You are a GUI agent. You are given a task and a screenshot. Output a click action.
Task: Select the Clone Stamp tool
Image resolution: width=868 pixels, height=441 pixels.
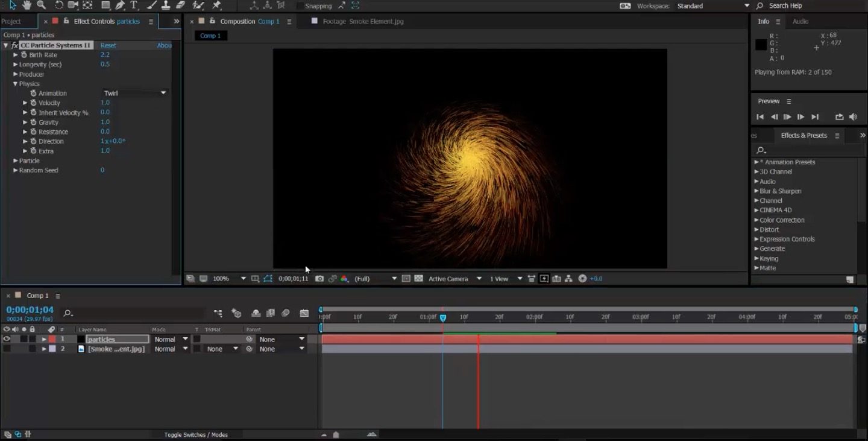[166, 5]
